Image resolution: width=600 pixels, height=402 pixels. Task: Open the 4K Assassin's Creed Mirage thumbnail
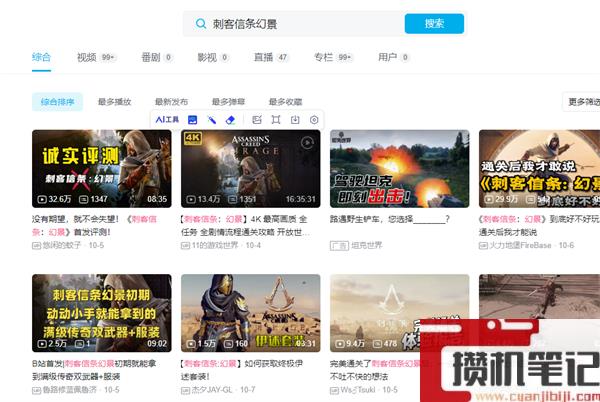pyautogui.click(x=251, y=169)
